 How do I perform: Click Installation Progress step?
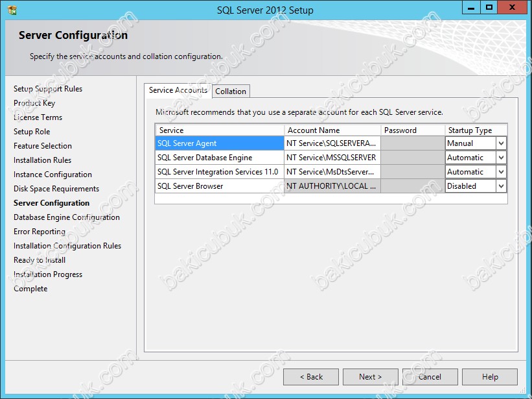[48, 274]
